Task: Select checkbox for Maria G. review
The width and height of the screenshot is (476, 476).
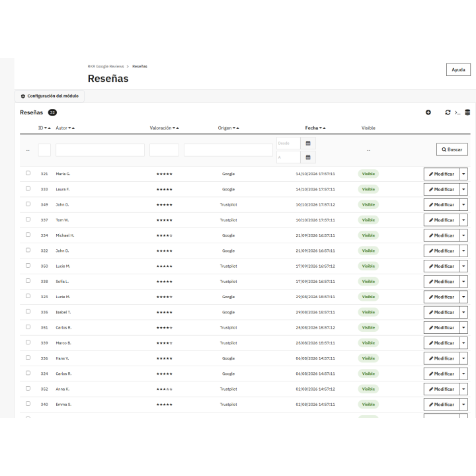Action: pyautogui.click(x=28, y=173)
